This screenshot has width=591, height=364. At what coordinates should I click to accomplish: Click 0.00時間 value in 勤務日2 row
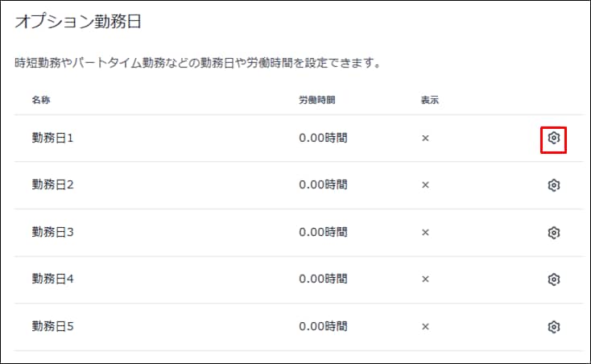[x=323, y=185]
